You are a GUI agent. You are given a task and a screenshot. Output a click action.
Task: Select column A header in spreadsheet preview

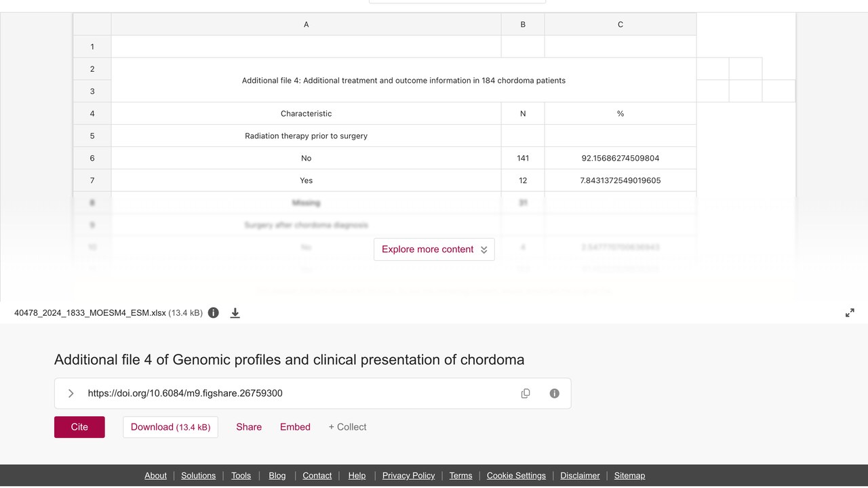click(x=306, y=24)
